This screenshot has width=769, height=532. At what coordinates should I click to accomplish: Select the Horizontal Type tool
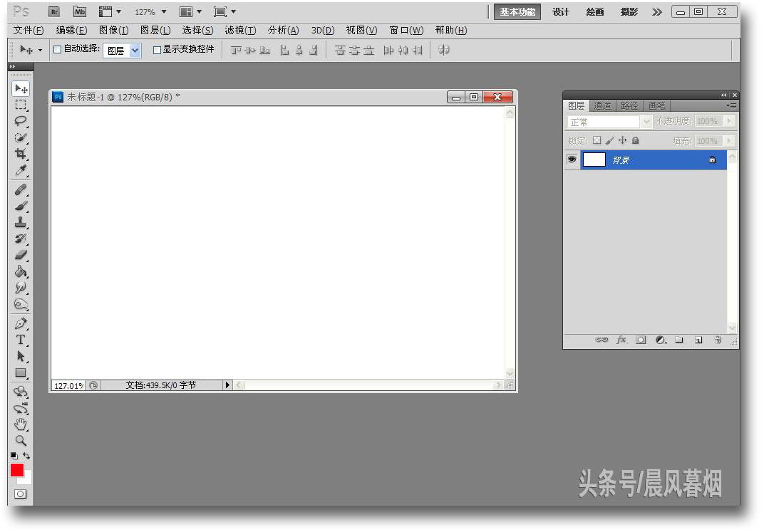[x=21, y=340]
